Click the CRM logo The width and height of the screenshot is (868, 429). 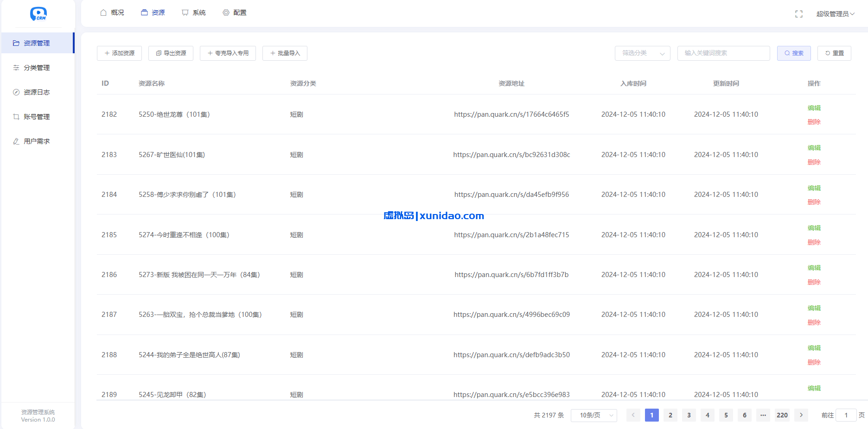click(x=38, y=14)
